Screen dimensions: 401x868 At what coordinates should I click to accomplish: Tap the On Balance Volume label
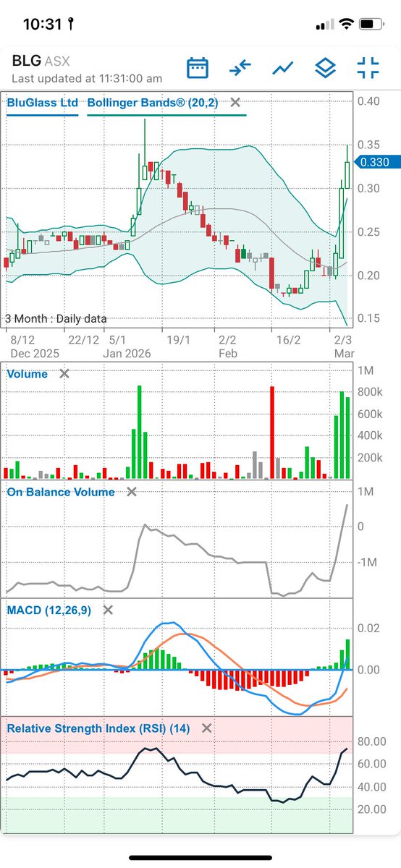tap(61, 492)
